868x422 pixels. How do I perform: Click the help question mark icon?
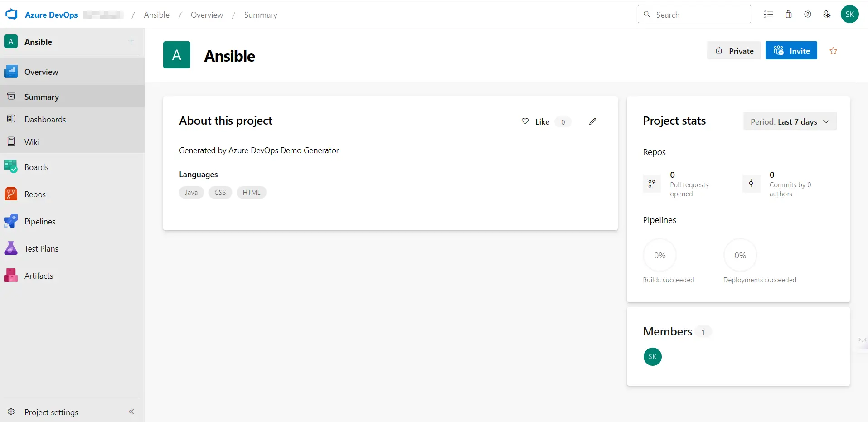tap(808, 15)
